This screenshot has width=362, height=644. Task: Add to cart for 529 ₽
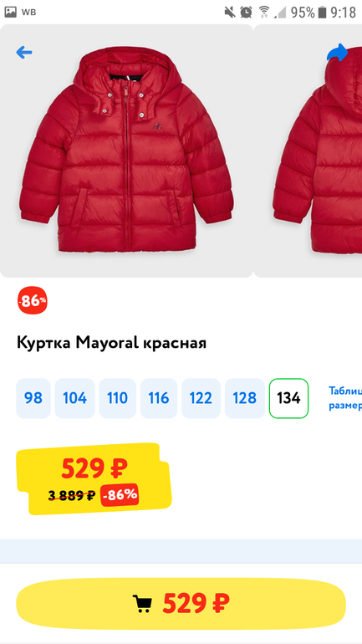[181, 603]
